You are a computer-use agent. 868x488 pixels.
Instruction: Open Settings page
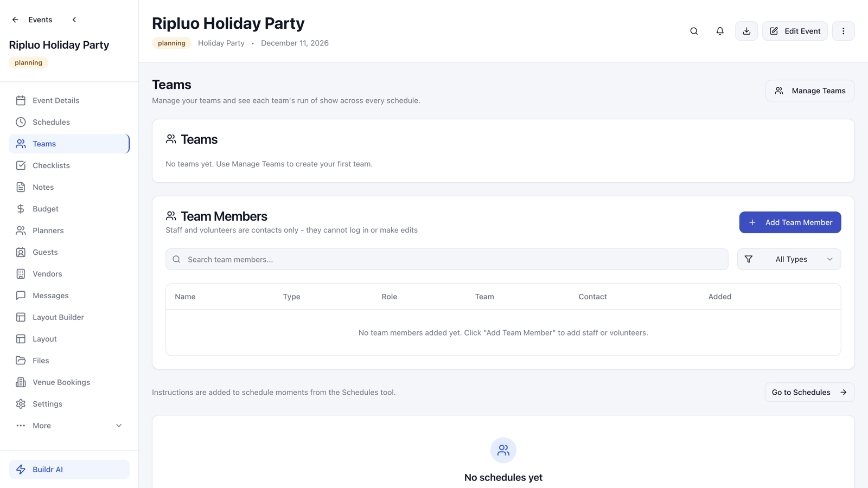pos(69,404)
